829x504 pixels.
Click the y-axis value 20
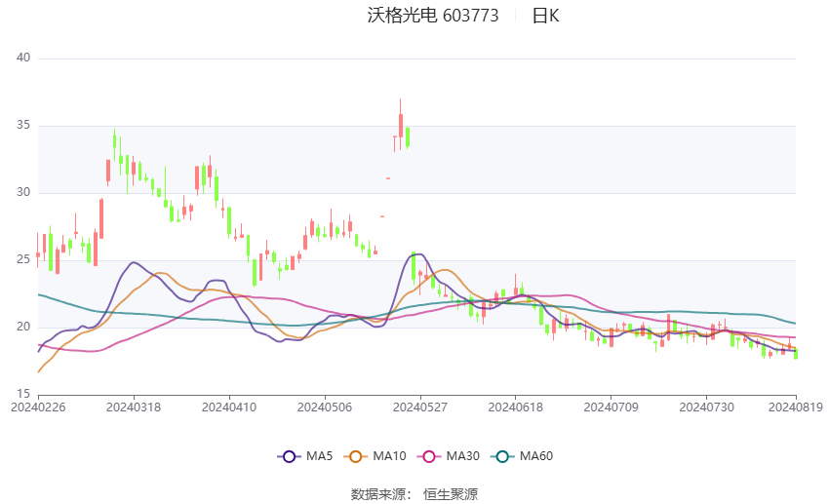click(23, 327)
